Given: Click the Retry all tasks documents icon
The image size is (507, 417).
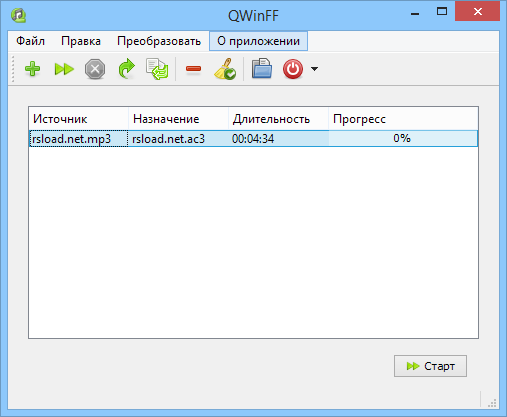Looking at the screenshot, I should click(x=157, y=69).
